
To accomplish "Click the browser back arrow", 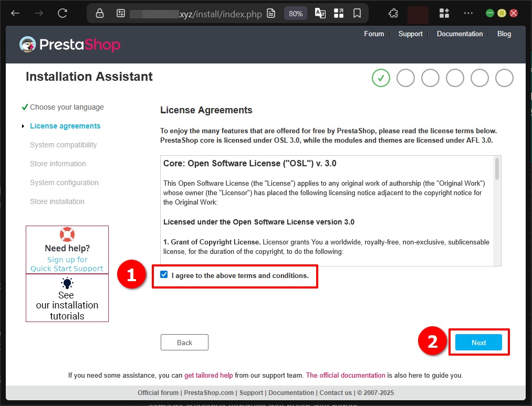I will coord(15,13).
